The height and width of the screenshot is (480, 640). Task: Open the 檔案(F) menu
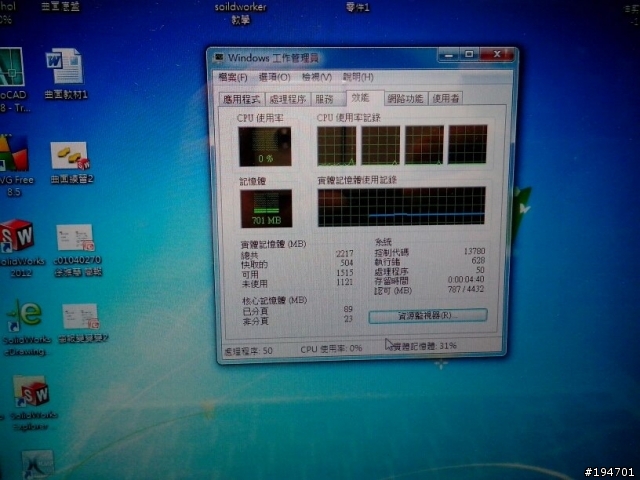pyautogui.click(x=233, y=77)
